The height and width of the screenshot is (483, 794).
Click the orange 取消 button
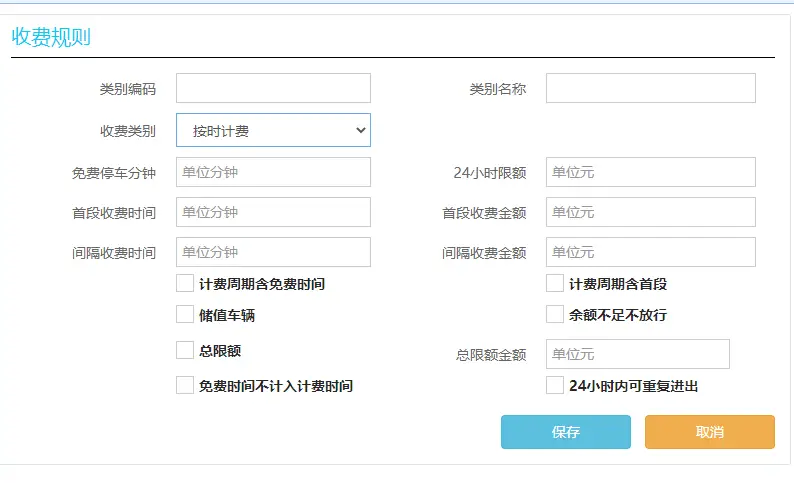[709, 432]
